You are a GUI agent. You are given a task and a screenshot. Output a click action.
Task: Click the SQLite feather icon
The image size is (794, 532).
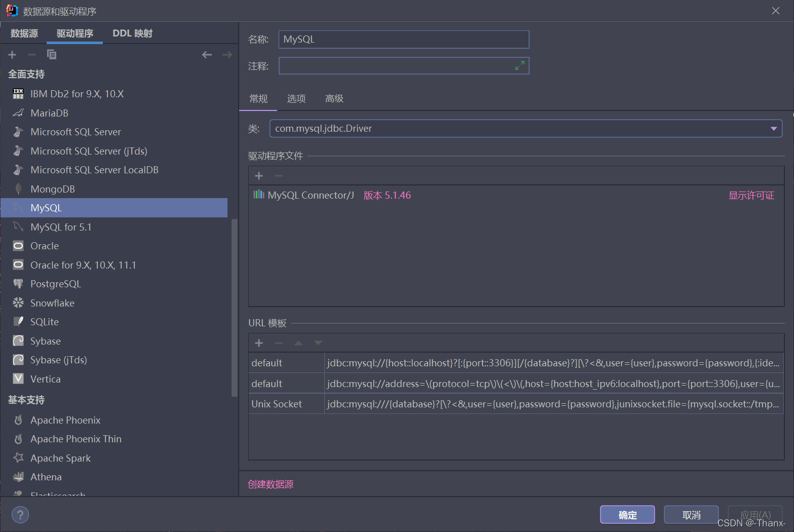point(18,322)
